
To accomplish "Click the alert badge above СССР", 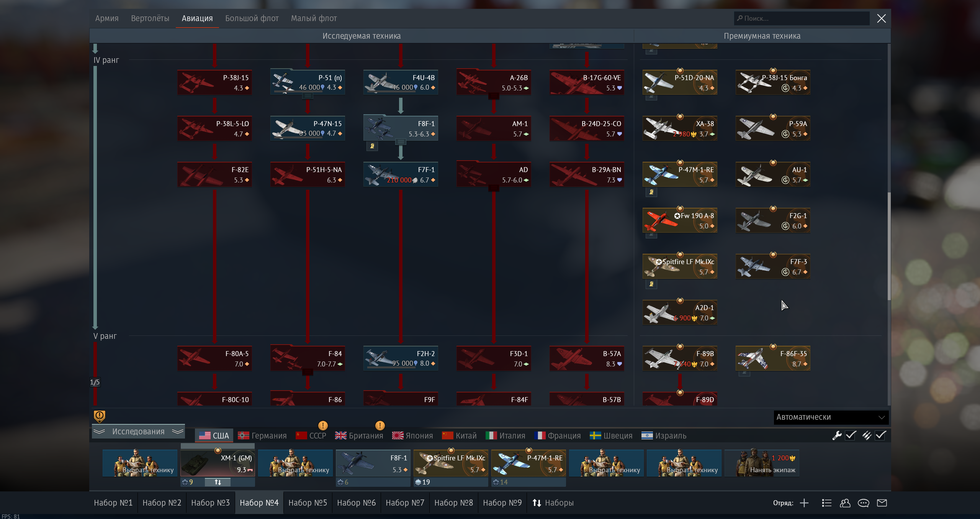I will (323, 425).
